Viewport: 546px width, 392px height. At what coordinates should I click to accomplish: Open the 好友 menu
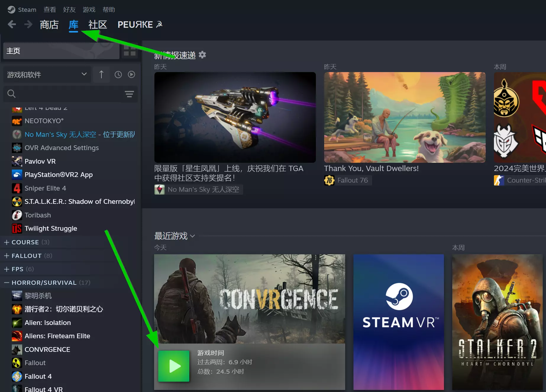pyautogui.click(x=69, y=10)
